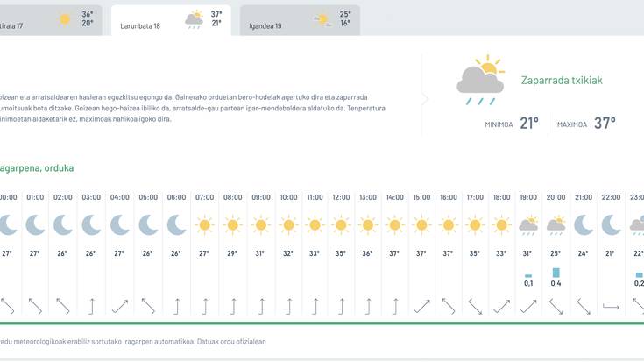This screenshot has height=362, width=644.
Task: Click the 0,1 precipitation bar at 19:00
Action: pos(528,276)
